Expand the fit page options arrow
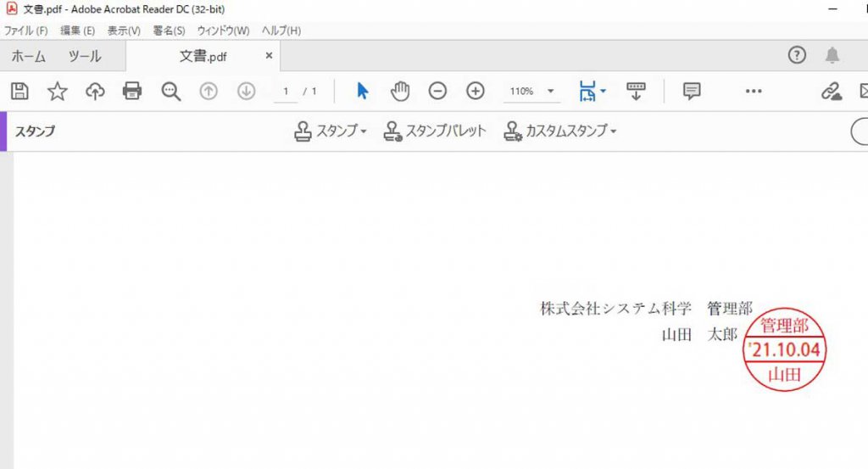This screenshot has width=868, height=469. (x=603, y=91)
